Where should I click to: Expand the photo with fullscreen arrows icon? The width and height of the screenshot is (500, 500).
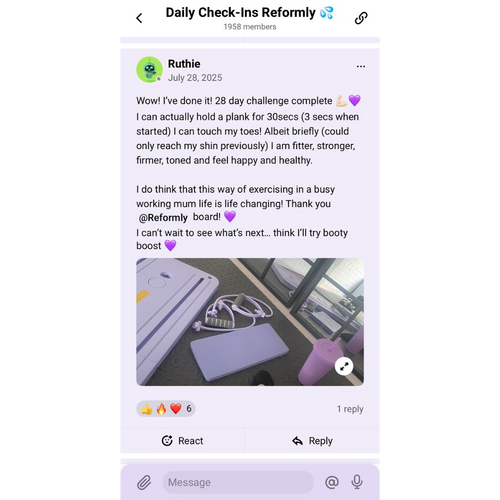(344, 366)
